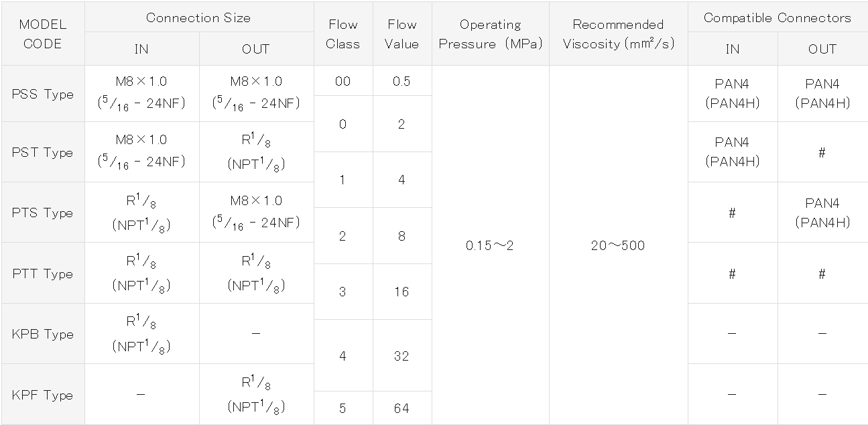Select the PST Type row label

[42, 152]
